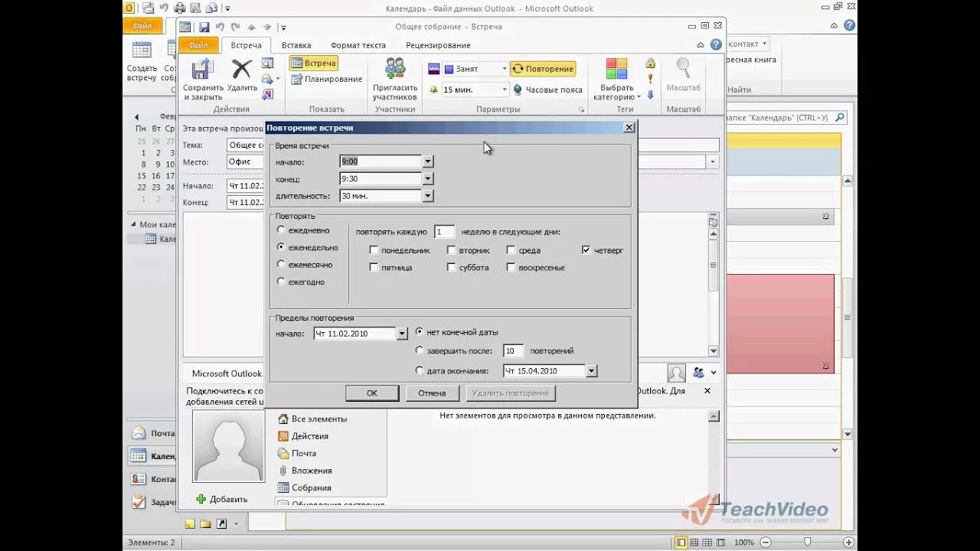The image size is (980, 551).
Task: Select the Meeting ribbon tab
Action: pos(247,45)
